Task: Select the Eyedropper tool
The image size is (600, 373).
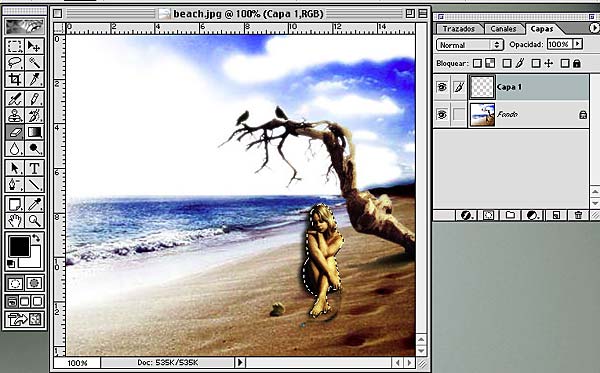Action: 34,204
